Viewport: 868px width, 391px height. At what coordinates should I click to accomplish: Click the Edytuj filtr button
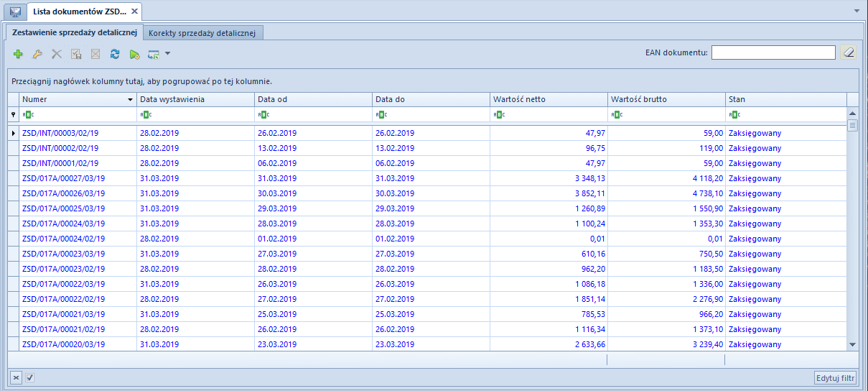[835, 377]
